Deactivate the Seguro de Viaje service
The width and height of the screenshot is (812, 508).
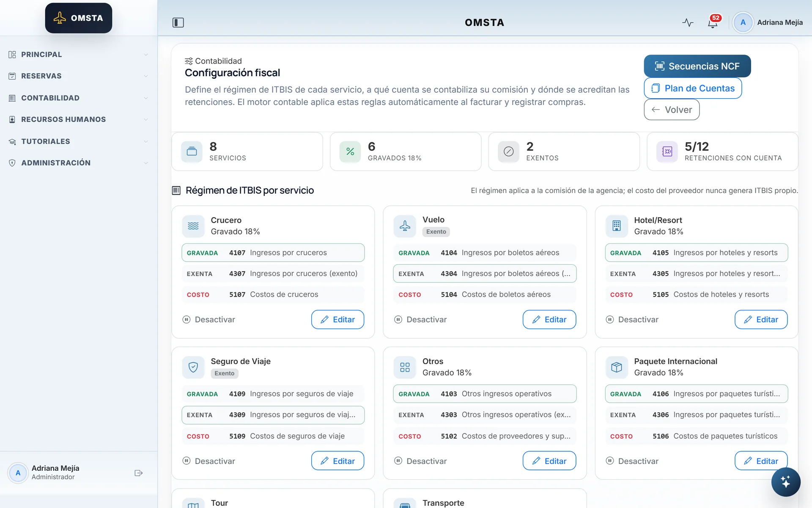click(x=208, y=461)
